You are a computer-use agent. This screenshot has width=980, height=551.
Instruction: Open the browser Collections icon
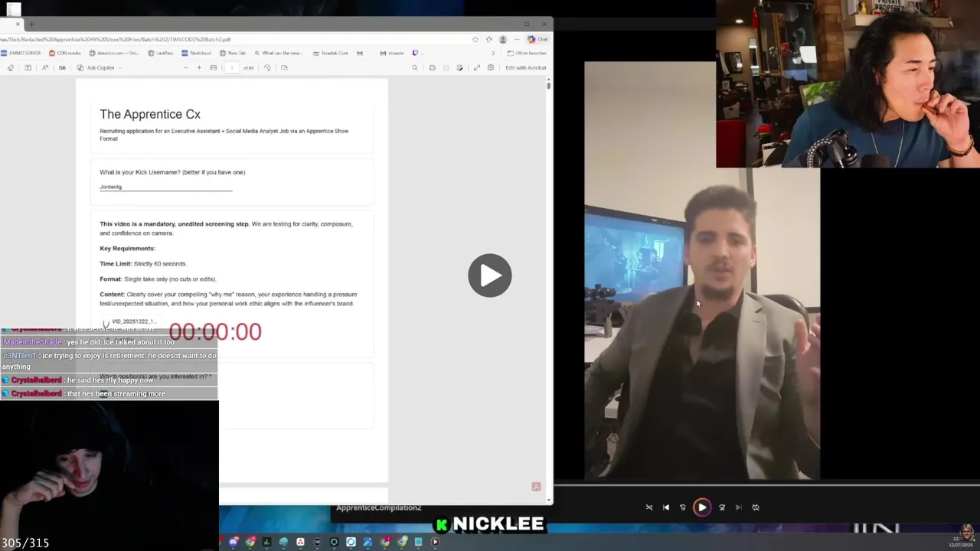click(x=489, y=39)
